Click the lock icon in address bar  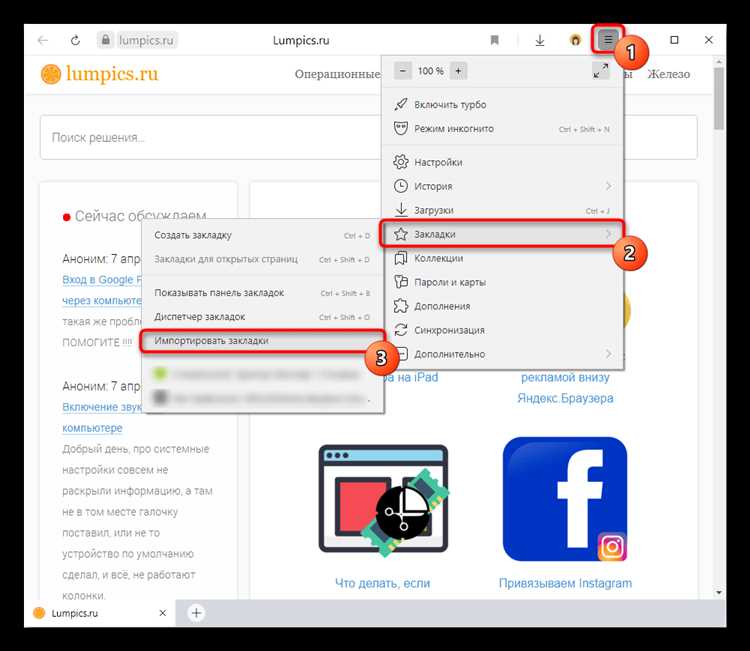(x=105, y=40)
